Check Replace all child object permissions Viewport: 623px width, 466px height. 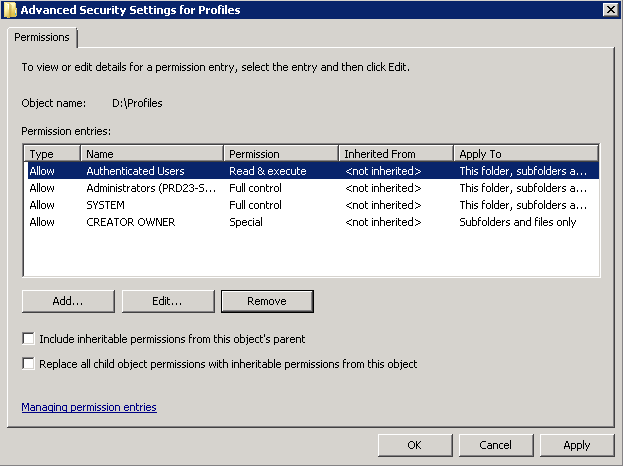coord(29,364)
